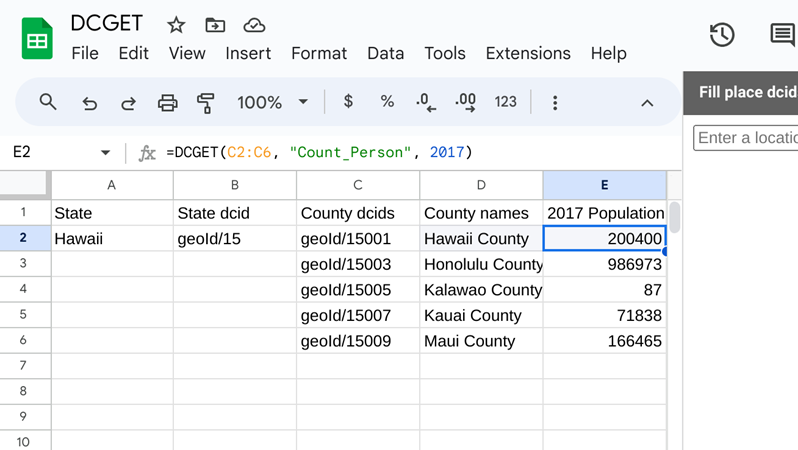Format as currency with dollar icon

[348, 101]
